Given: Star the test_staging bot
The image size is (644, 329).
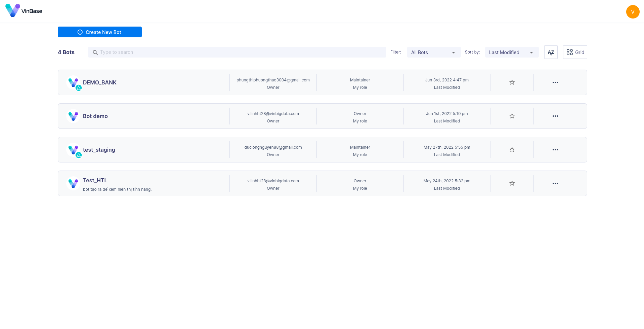Looking at the screenshot, I should click(512, 150).
